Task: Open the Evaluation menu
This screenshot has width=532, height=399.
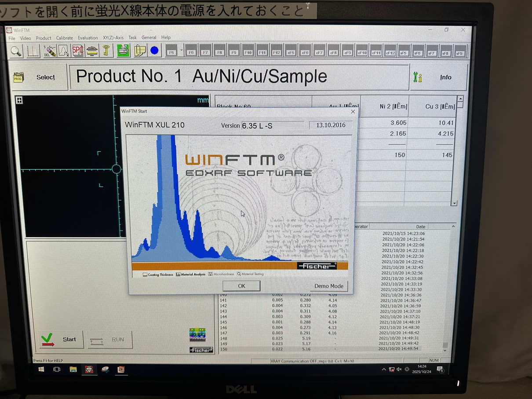Action: (88, 38)
